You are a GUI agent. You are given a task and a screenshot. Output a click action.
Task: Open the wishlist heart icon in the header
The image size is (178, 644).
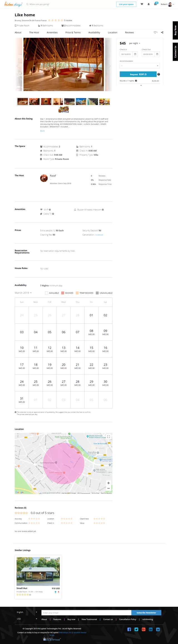(142, 4)
